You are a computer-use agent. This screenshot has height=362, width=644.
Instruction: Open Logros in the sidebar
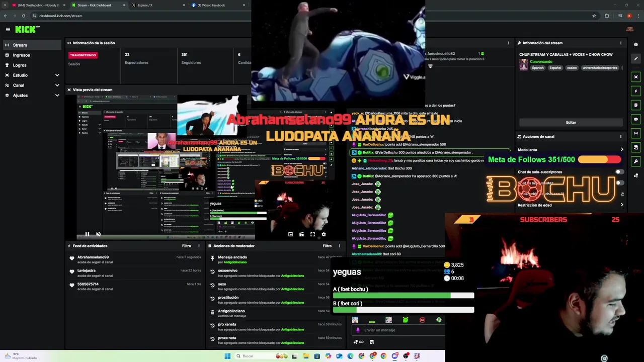coord(31,65)
